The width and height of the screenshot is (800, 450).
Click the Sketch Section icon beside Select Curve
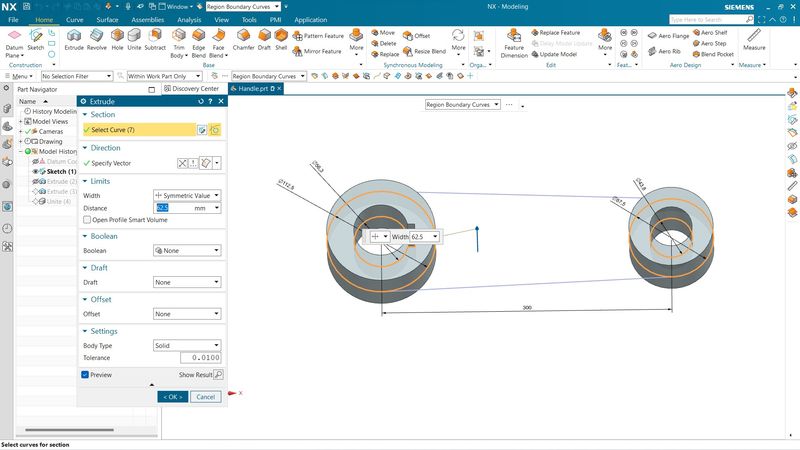point(202,130)
